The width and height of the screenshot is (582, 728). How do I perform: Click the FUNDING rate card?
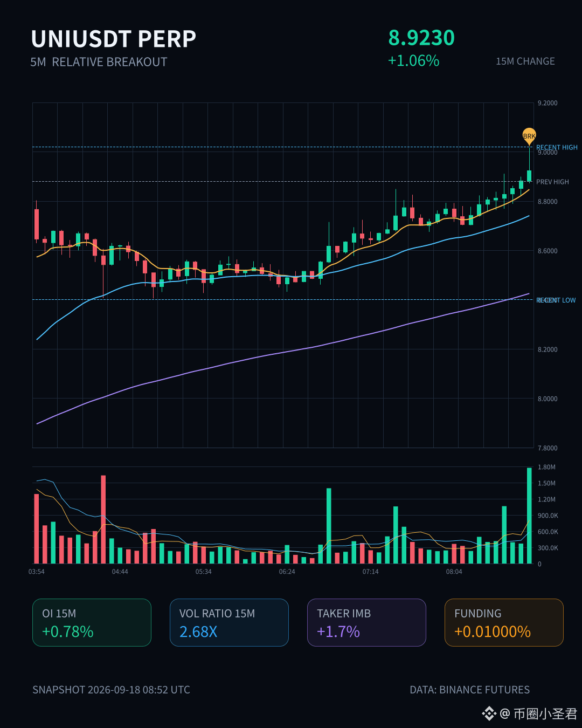[x=504, y=622]
